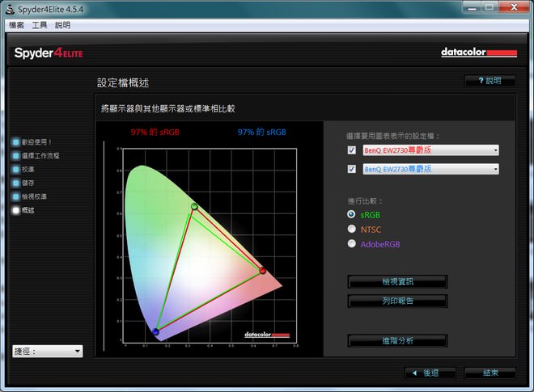Click the 歡迎使用 step indicator icon
Image resolution: width=534 pixels, height=392 pixels.
16,141
